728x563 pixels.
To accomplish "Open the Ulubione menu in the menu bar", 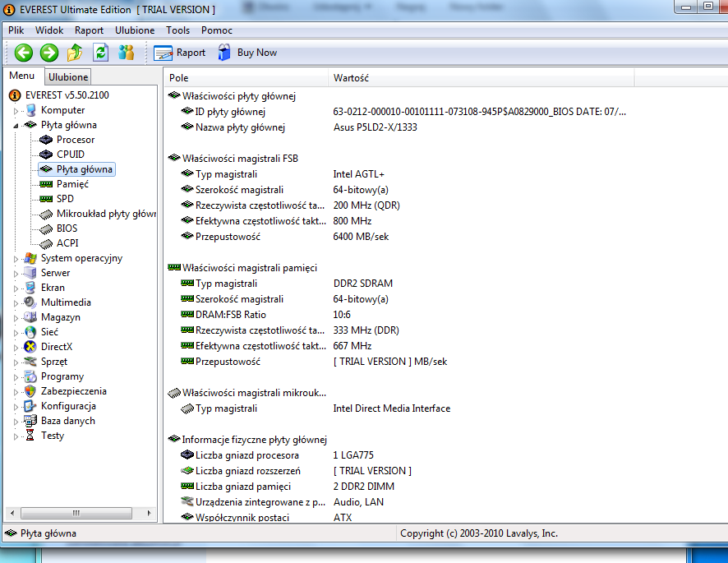I will [x=135, y=30].
